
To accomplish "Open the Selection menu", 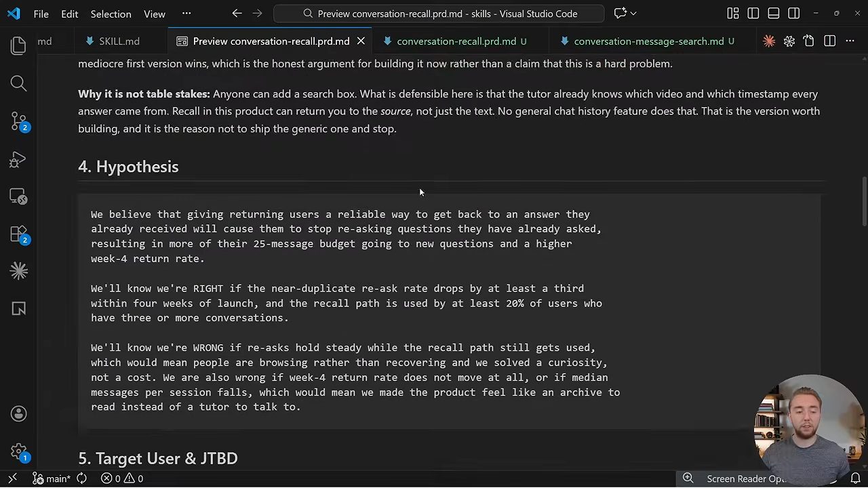I will [x=111, y=14].
